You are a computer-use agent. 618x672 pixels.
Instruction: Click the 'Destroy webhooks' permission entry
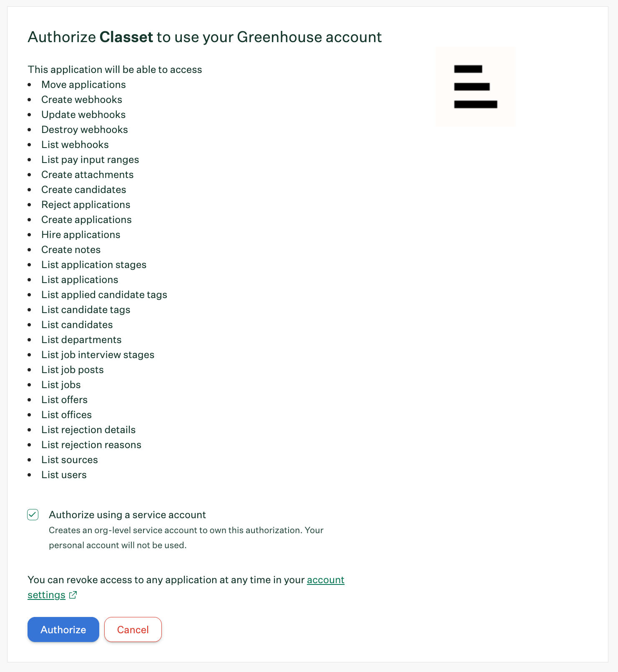coord(85,130)
